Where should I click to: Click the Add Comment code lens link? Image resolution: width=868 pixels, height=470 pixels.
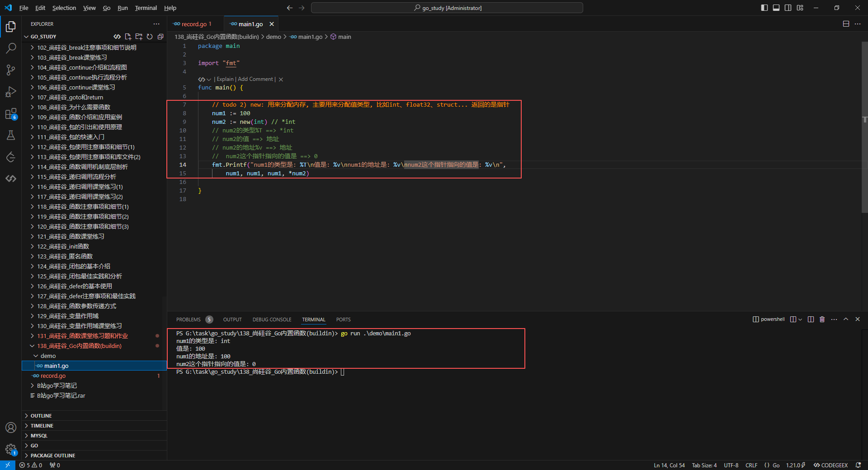pyautogui.click(x=255, y=79)
